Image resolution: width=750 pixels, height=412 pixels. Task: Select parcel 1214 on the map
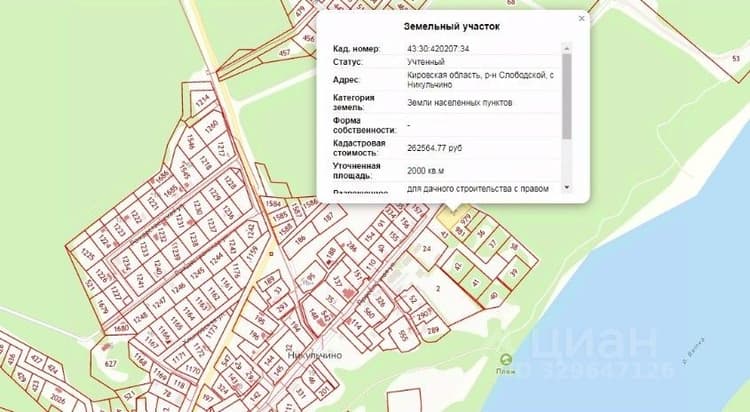203,100
